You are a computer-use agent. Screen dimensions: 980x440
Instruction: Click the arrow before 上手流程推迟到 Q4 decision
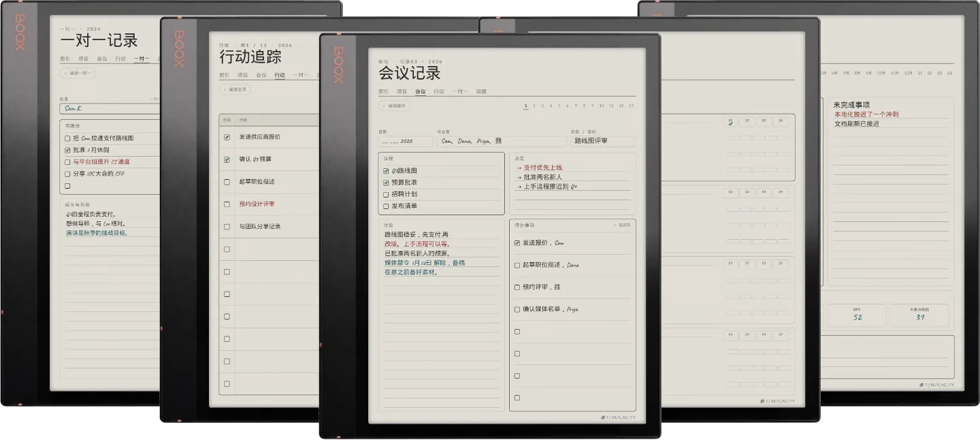519,187
